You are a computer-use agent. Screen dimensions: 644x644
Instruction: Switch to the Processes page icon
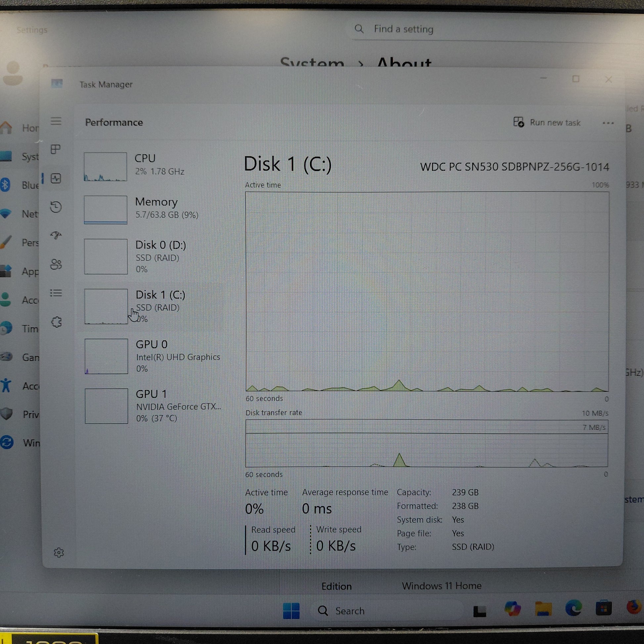coord(56,149)
